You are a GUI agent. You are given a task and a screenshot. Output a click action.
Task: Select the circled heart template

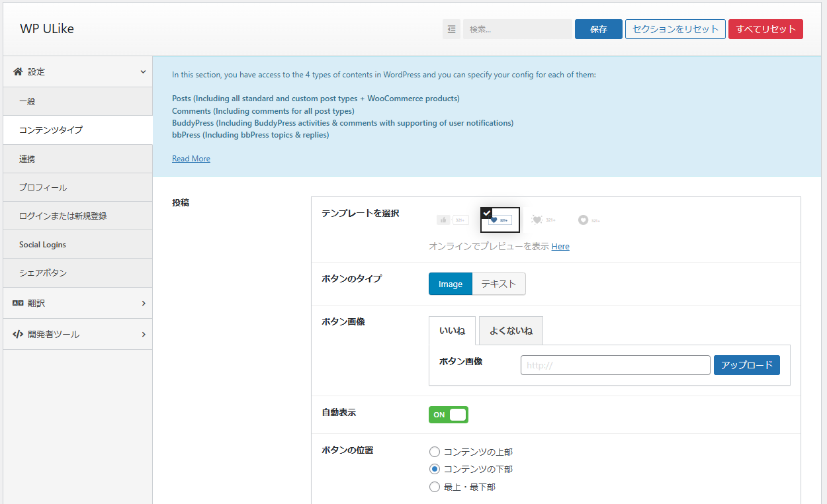pyautogui.click(x=588, y=220)
